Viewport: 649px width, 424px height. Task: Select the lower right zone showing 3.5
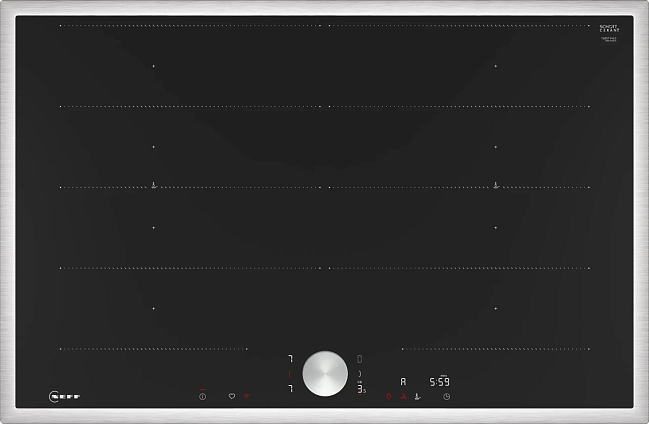361,389
